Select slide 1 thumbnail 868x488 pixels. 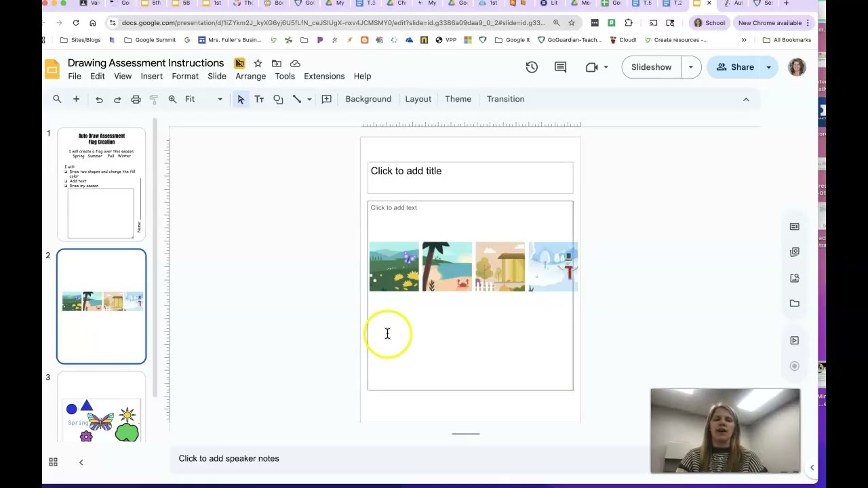coord(101,184)
